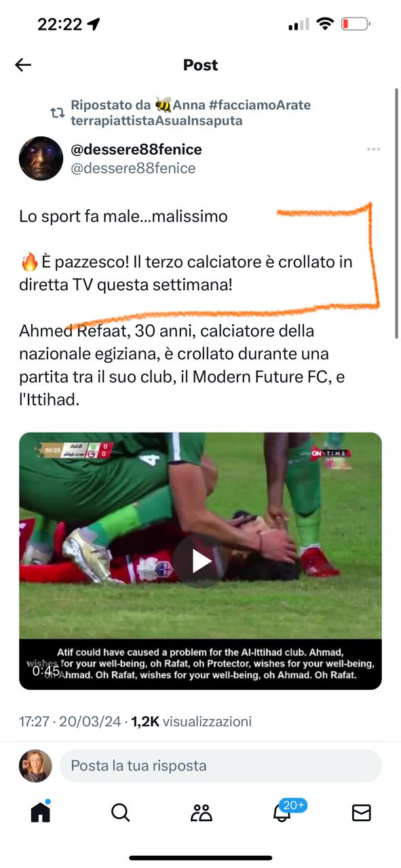Play the embedded football video
Viewport: 401px width, 868px height.
click(x=200, y=561)
